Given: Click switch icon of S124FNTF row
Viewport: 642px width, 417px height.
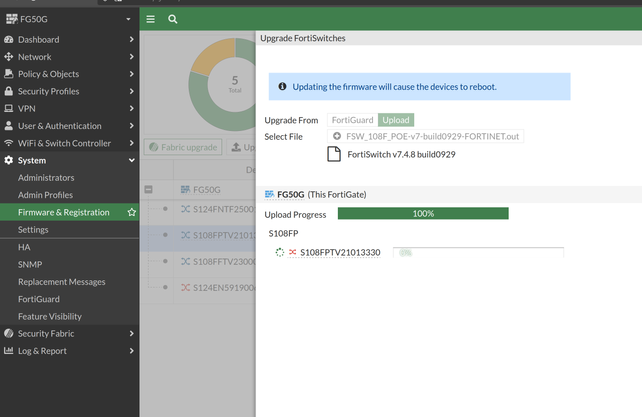Looking at the screenshot, I should pos(185,209).
